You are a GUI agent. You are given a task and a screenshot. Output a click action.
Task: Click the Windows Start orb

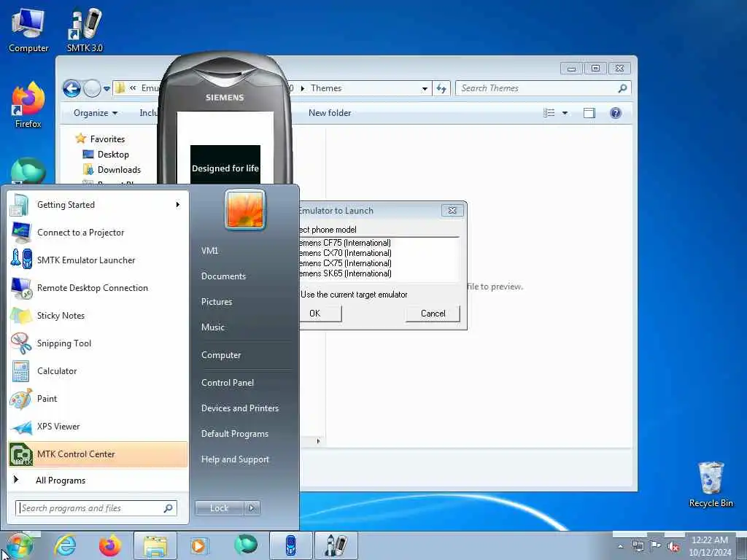(18, 545)
